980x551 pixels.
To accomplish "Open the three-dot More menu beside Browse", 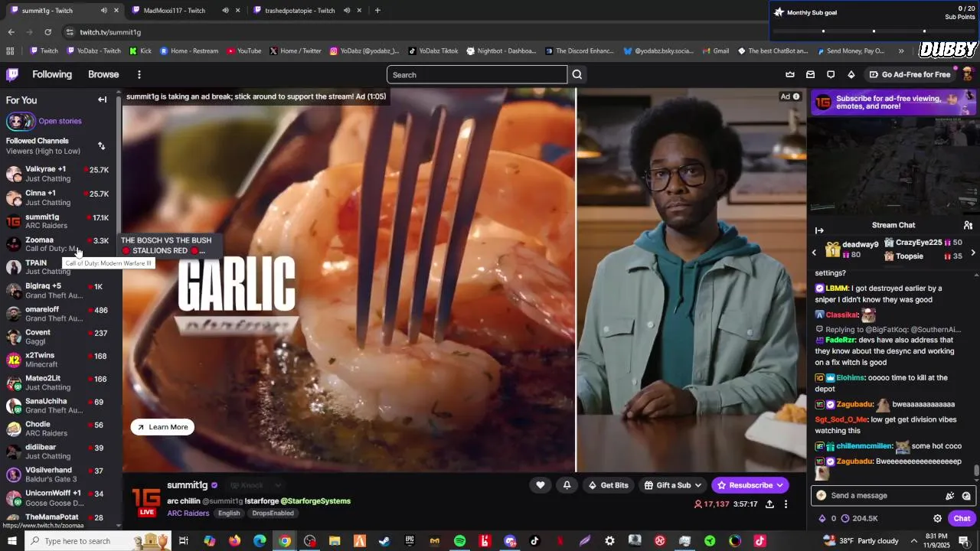I will tap(139, 74).
